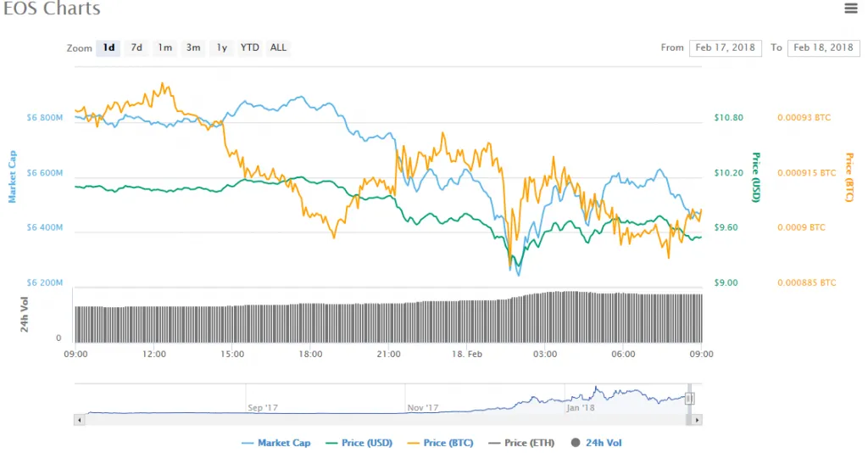
Task: Toggle the Price (BTC) legend series
Action: [x=440, y=443]
